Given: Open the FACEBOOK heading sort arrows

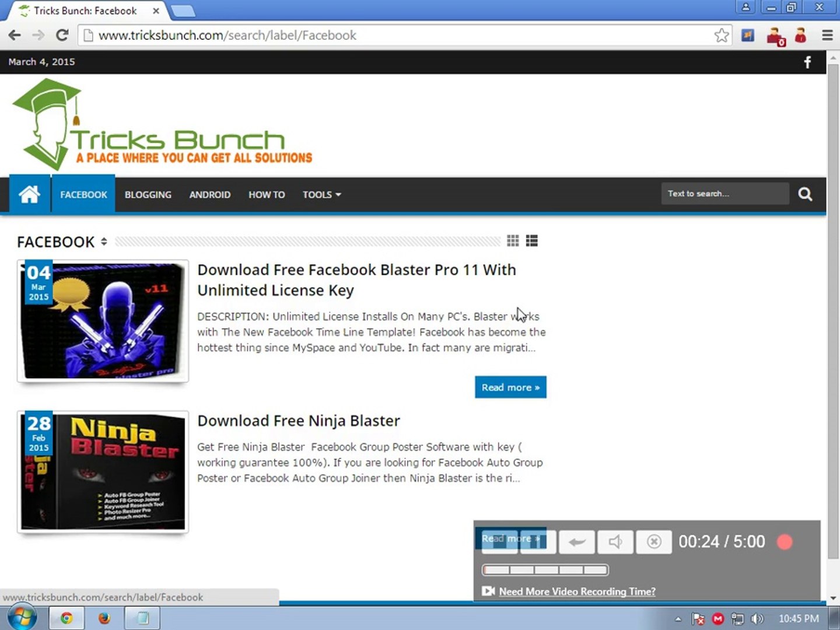Looking at the screenshot, I should [x=104, y=242].
